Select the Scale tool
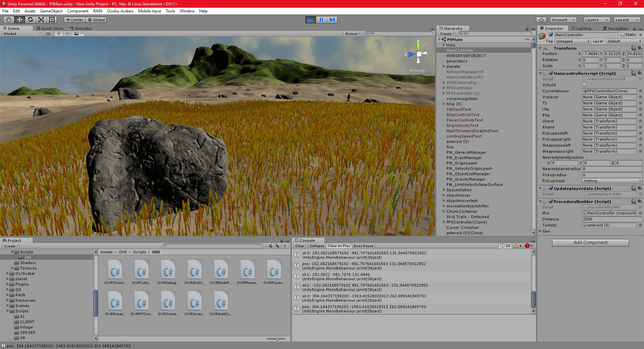This screenshot has width=644, height=349. (x=41, y=20)
